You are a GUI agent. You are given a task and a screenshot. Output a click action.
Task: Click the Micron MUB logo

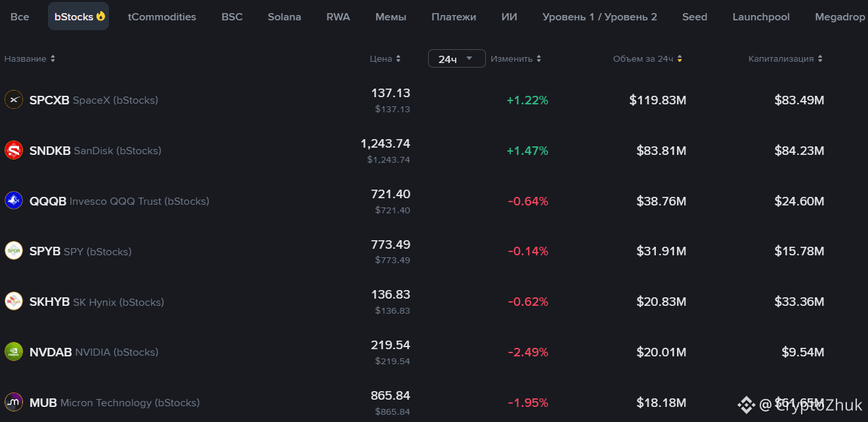pyautogui.click(x=14, y=402)
